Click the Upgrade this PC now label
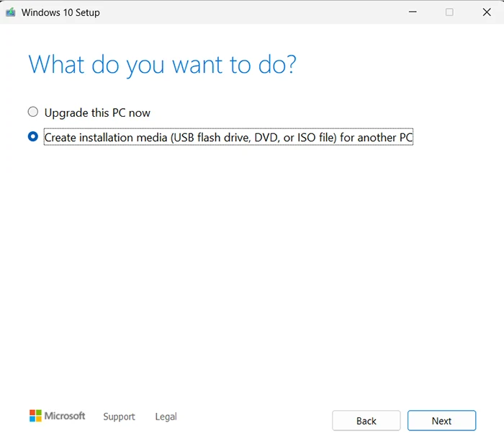The image size is (504, 444). pyautogui.click(x=97, y=113)
